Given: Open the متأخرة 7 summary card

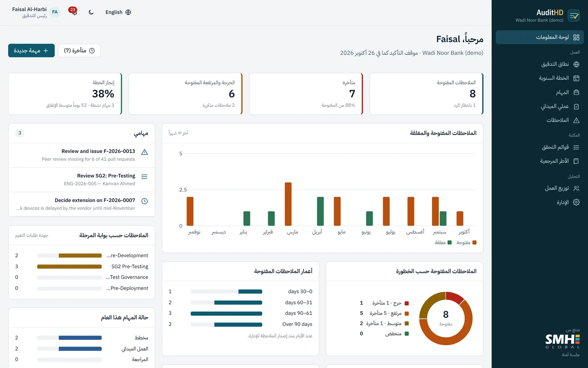Looking at the screenshot, I should (306, 94).
